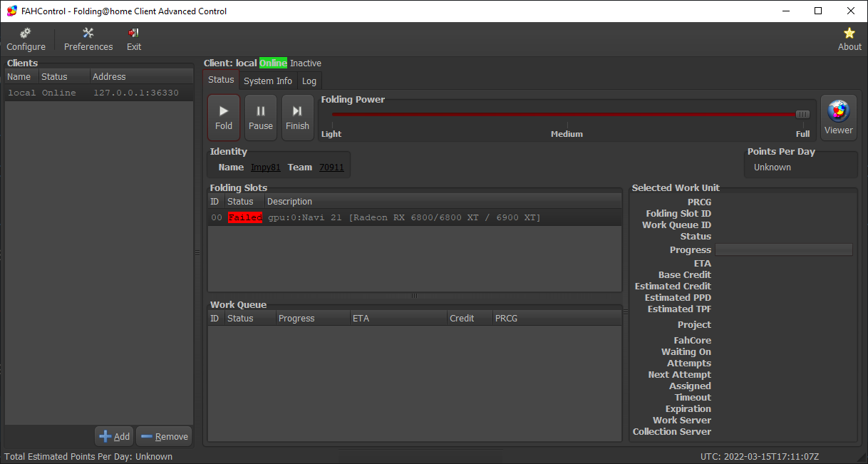This screenshot has height=464, width=868.
Task: Sort folding slots by Description column
Action: [x=443, y=202]
